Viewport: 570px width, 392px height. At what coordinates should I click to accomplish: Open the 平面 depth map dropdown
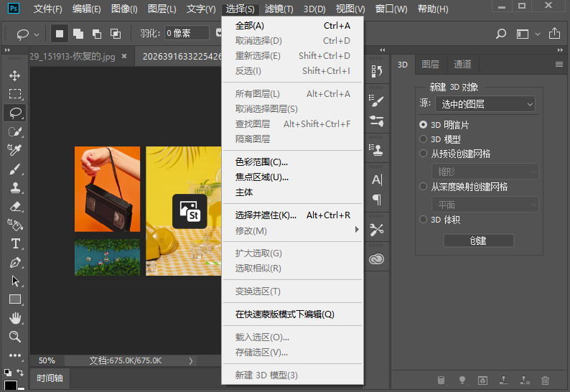[x=485, y=205]
